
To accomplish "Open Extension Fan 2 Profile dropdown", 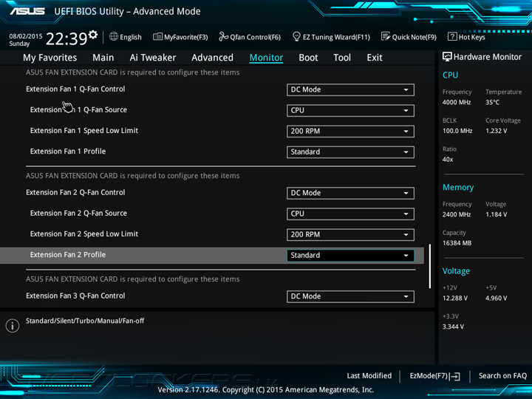I will point(350,255).
